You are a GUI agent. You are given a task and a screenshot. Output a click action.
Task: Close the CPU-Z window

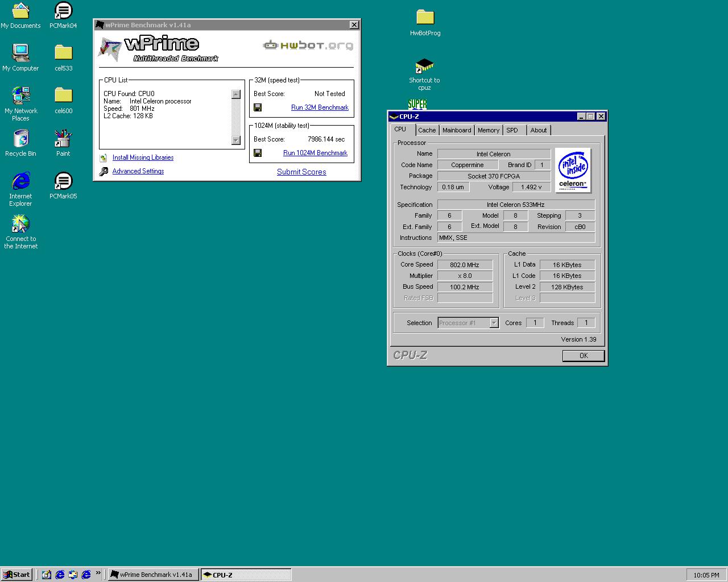click(601, 117)
